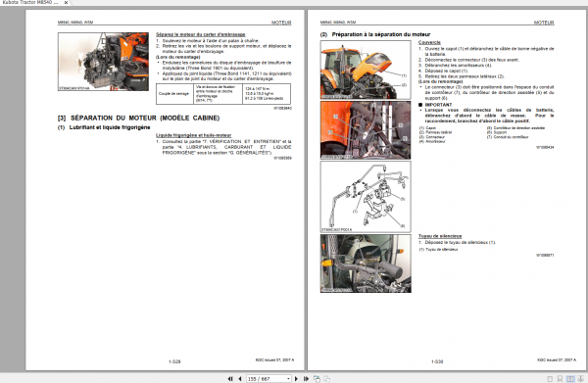Screen dimensions: 588x383
Task: Click the silencer pipe photo
Action: [366, 263]
